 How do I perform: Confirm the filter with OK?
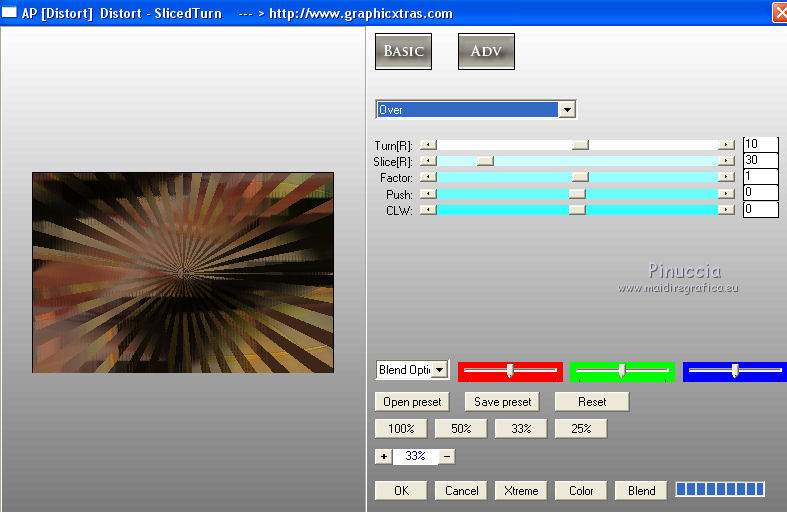coord(401,490)
